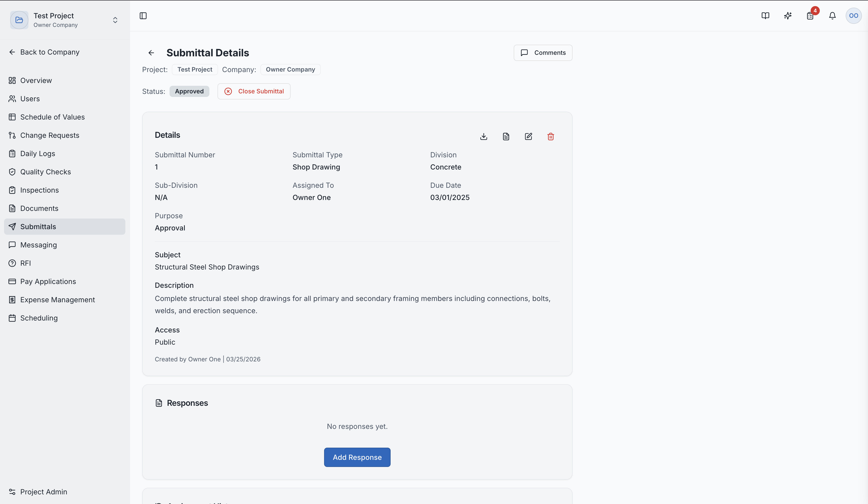
Task: Click the 'Approval' purpose value
Action: tap(170, 228)
